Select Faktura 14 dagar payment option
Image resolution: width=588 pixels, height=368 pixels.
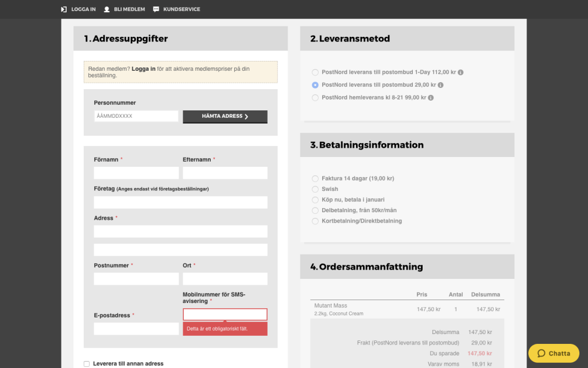point(315,179)
